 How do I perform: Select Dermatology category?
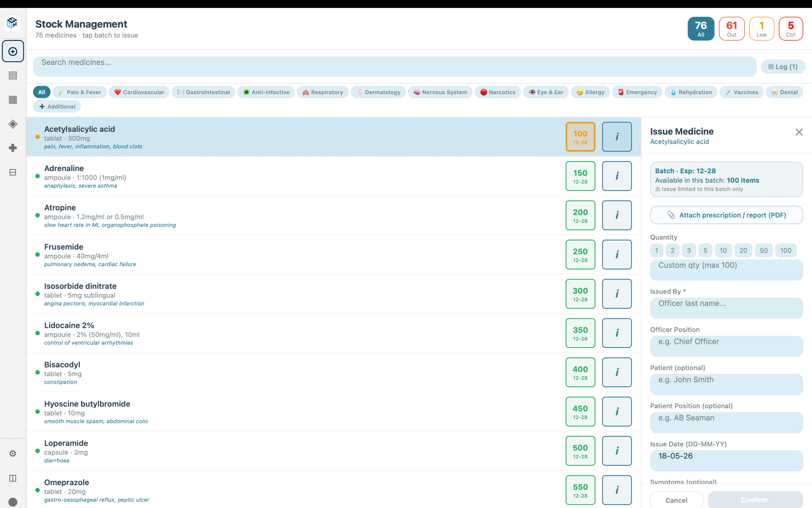click(378, 92)
